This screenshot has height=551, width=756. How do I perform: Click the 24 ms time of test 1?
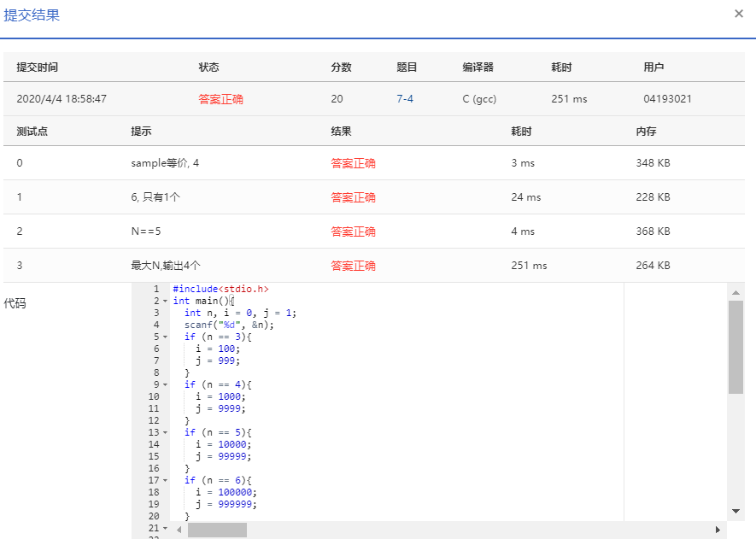pos(526,197)
